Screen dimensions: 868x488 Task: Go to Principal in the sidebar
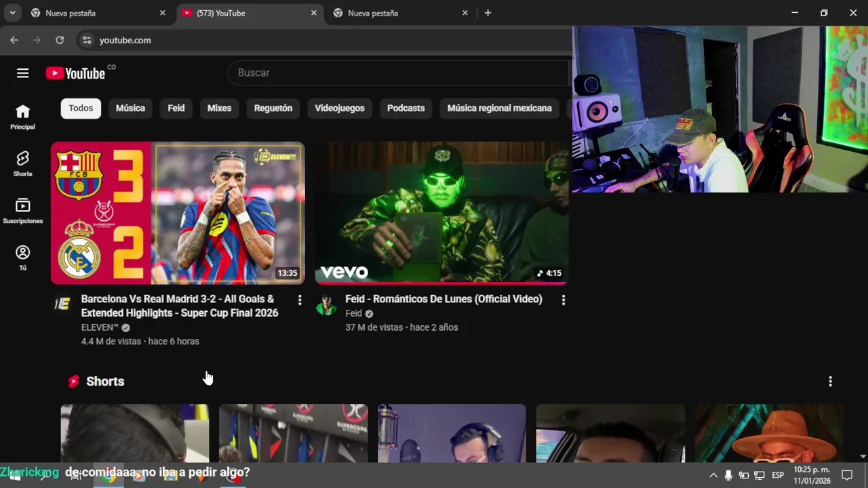click(x=22, y=117)
